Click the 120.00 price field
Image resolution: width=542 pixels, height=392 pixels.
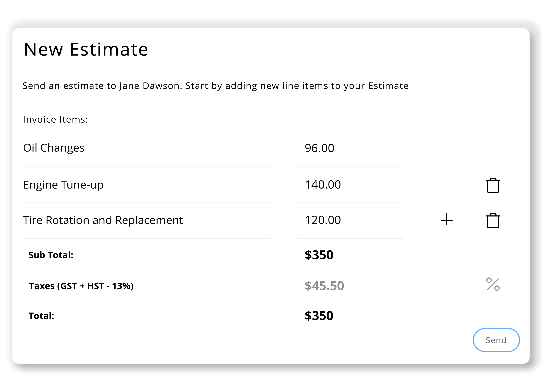350,220
